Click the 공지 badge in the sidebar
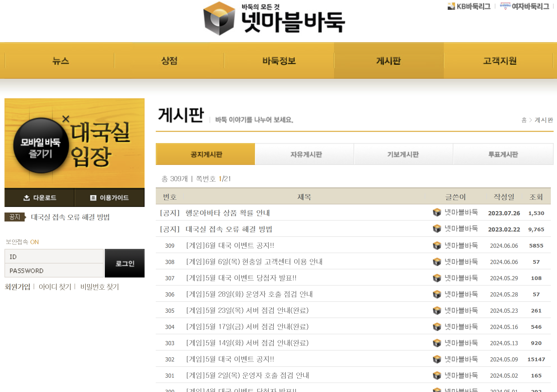The width and height of the screenshot is (557, 392). pos(15,217)
